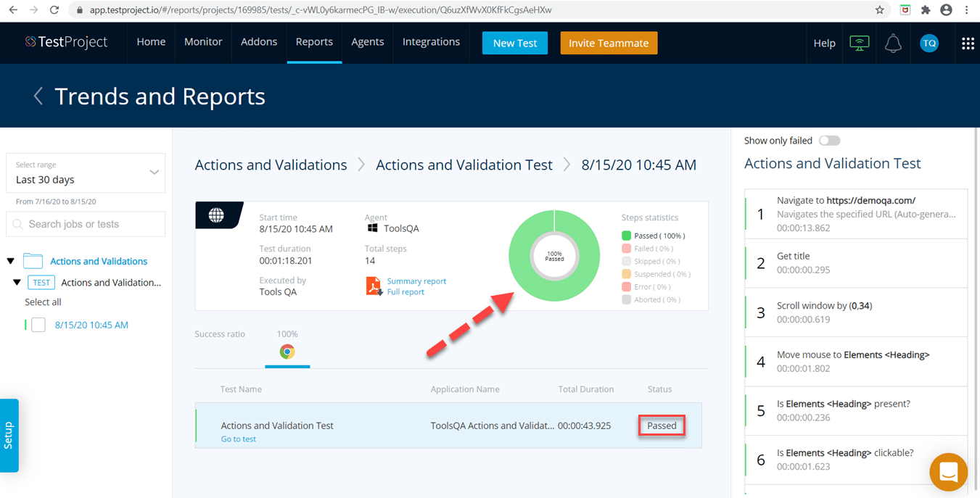Open the Integrations menu item
The height and width of the screenshot is (498, 980).
[431, 42]
